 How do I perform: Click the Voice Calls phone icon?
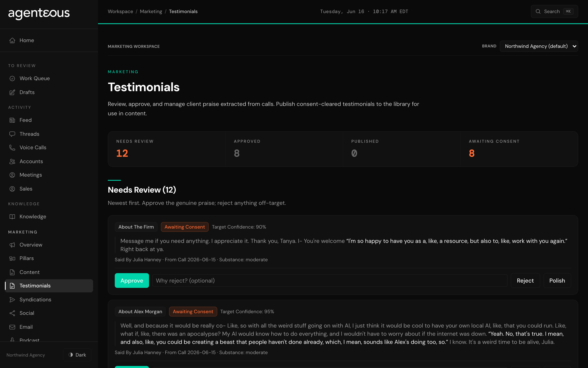[x=12, y=147]
